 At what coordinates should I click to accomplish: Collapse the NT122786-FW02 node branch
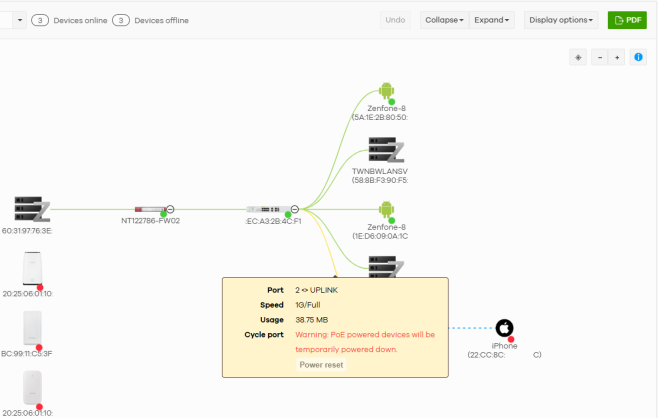click(170, 210)
